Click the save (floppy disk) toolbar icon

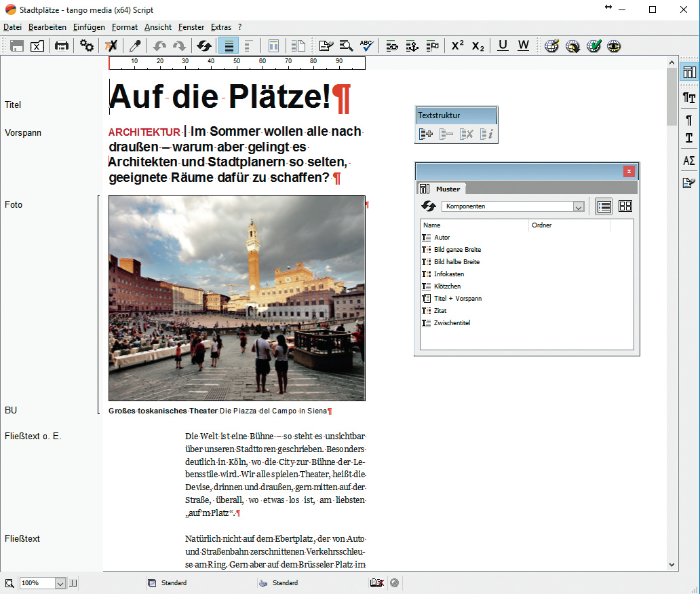click(x=17, y=46)
